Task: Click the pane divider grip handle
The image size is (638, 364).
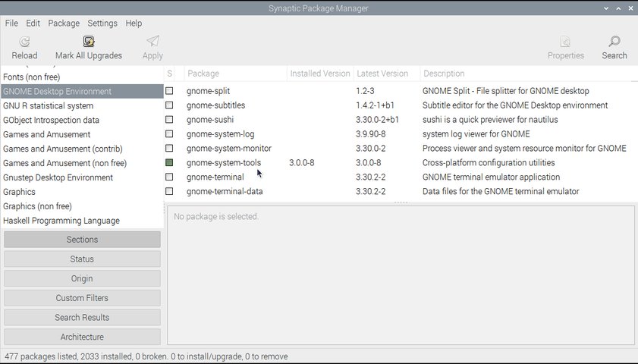Action: (x=401, y=202)
